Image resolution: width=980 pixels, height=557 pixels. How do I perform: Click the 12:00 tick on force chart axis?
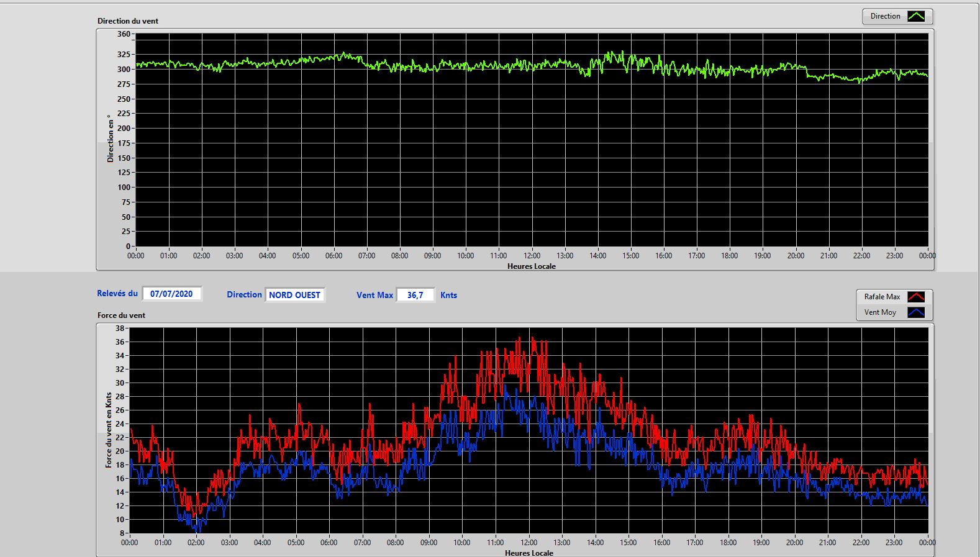(529, 542)
